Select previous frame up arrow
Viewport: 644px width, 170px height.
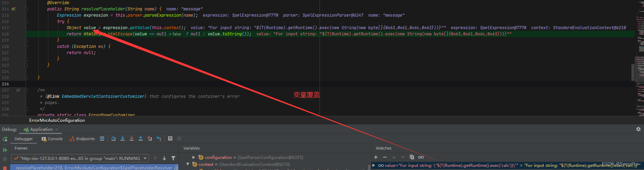coord(155,158)
